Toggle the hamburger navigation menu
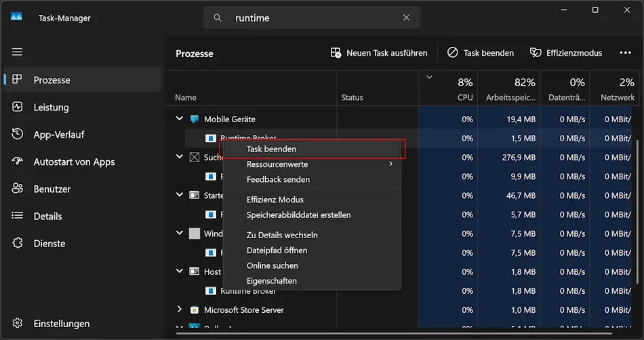Image resolution: width=644 pixels, height=340 pixels. [x=17, y=52]
